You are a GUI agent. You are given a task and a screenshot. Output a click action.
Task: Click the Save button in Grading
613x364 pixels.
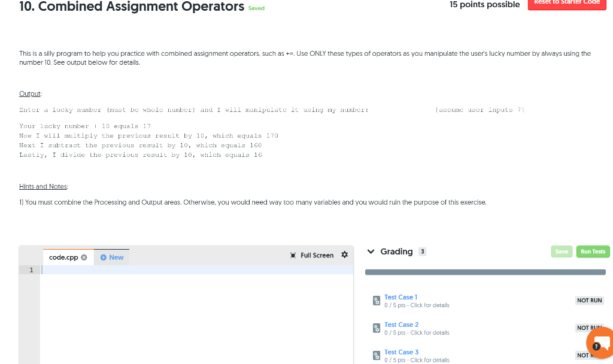[x=562, y=251]
